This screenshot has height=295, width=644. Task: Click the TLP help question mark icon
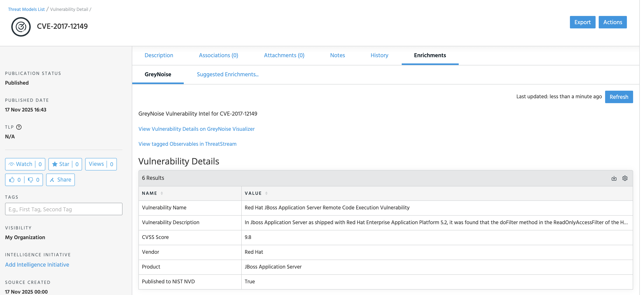pyautogui.click(x=19, y=127)
